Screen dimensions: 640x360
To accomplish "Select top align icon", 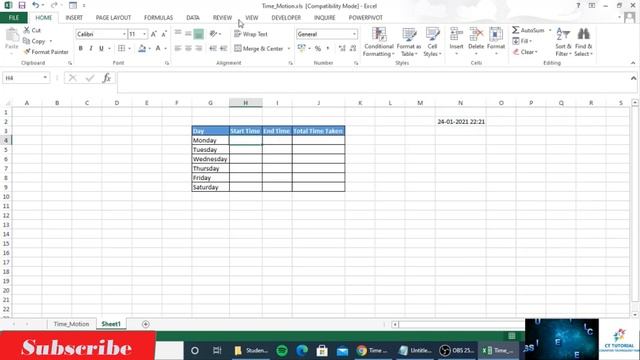I will click(x=178, y=34).
